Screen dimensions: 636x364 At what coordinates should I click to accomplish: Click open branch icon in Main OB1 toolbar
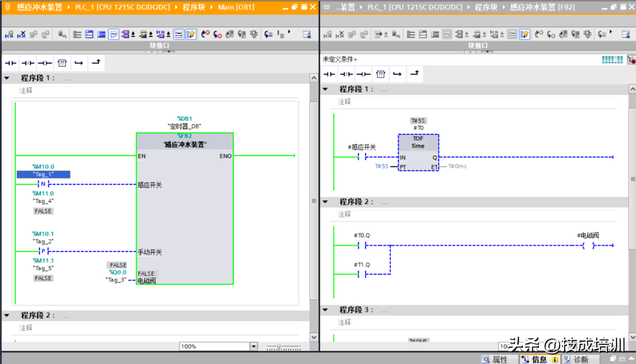tap(79, 63)
